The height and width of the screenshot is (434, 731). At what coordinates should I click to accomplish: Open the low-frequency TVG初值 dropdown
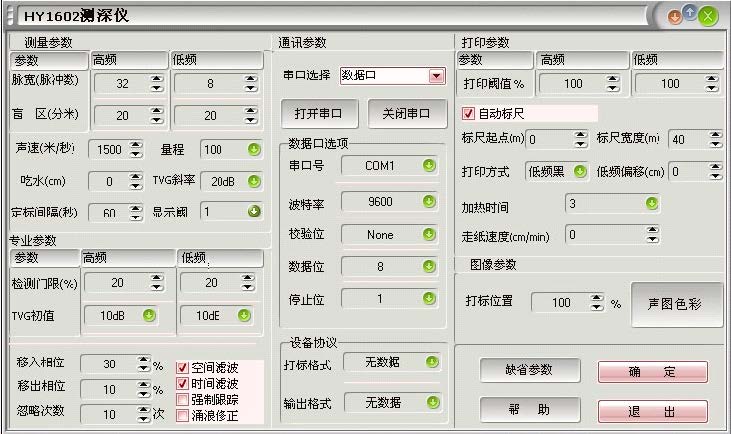tap(244, 316)
